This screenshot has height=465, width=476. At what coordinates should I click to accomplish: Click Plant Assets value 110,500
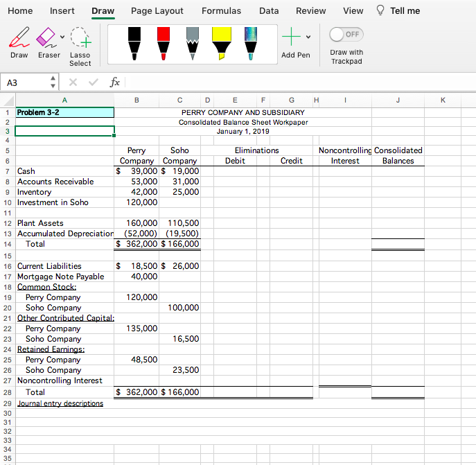(x=179, y=223)
